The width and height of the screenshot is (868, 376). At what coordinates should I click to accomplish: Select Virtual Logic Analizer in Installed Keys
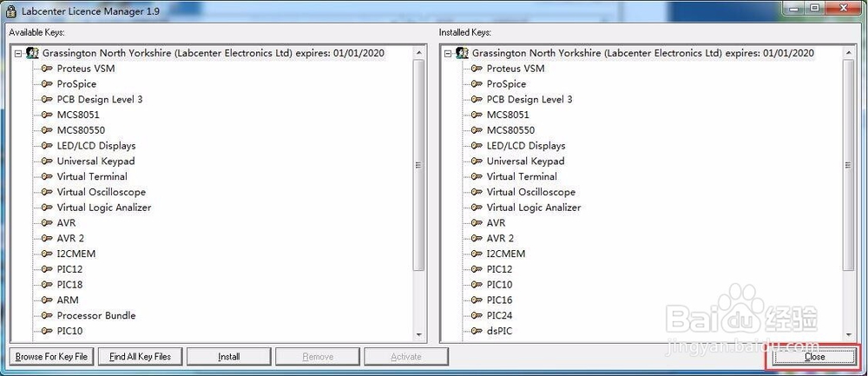(534, 208)
